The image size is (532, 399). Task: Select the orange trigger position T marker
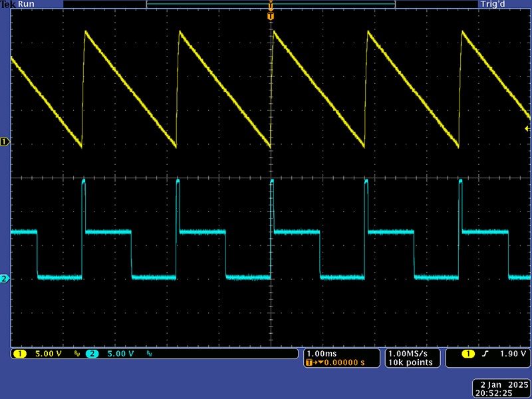click(270, 16)
